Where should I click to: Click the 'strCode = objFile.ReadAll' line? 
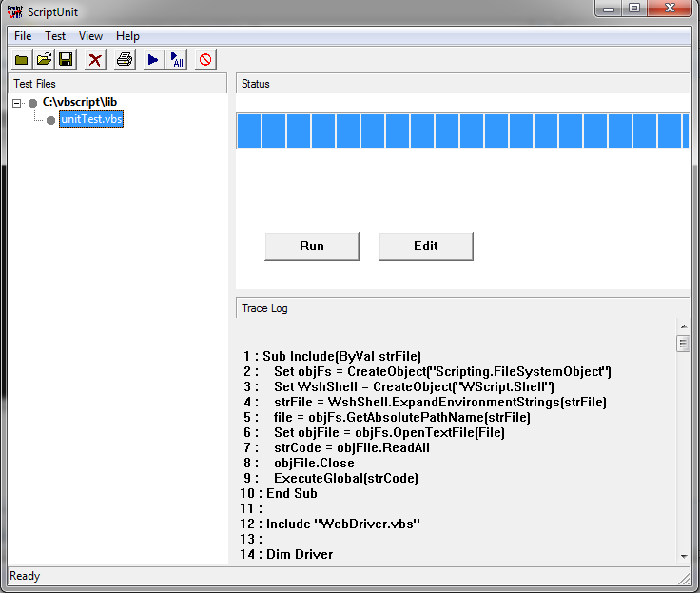336,447
